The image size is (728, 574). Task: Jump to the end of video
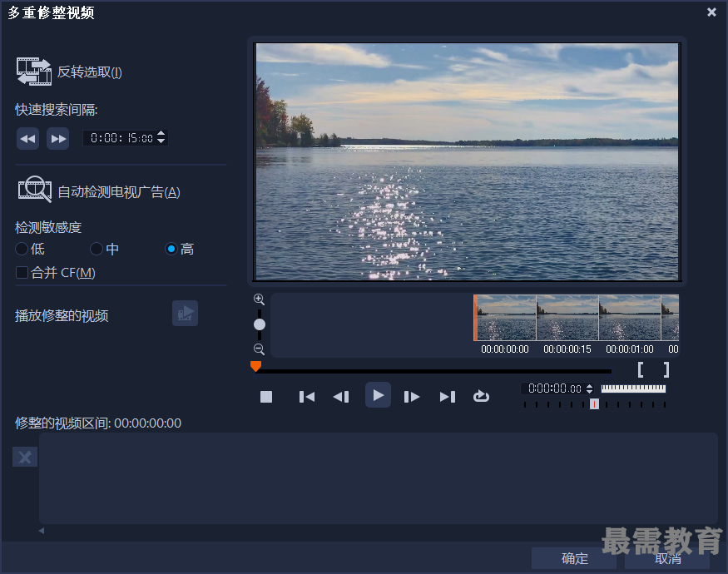point(448,397)
